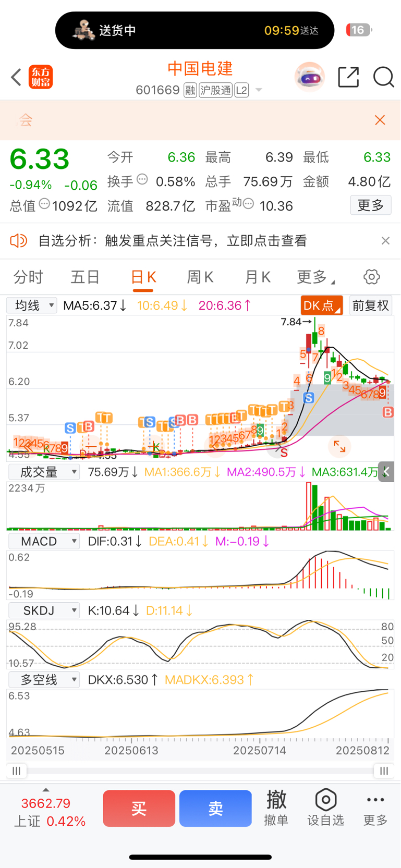Grab left handle of chart range slider
Image resolution: width=401 pixels, height=868 pixels.
coord(17,771)
